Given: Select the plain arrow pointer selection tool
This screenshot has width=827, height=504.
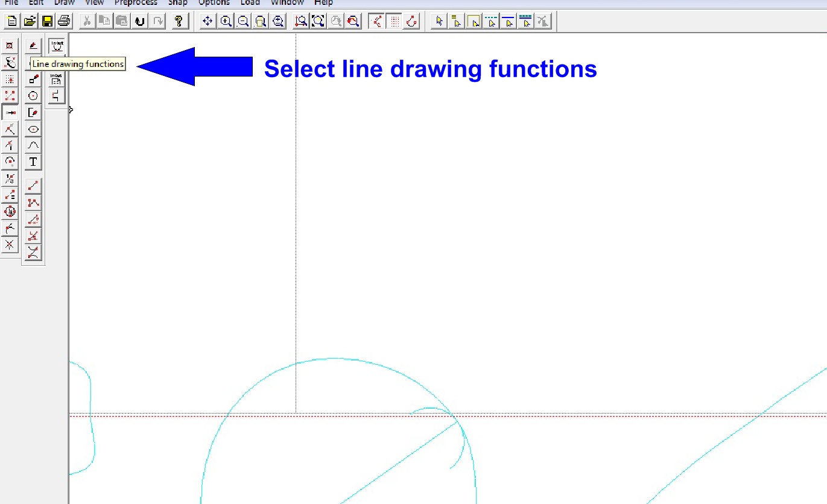Looking at the screenshot, I should [x=439, y=22].
